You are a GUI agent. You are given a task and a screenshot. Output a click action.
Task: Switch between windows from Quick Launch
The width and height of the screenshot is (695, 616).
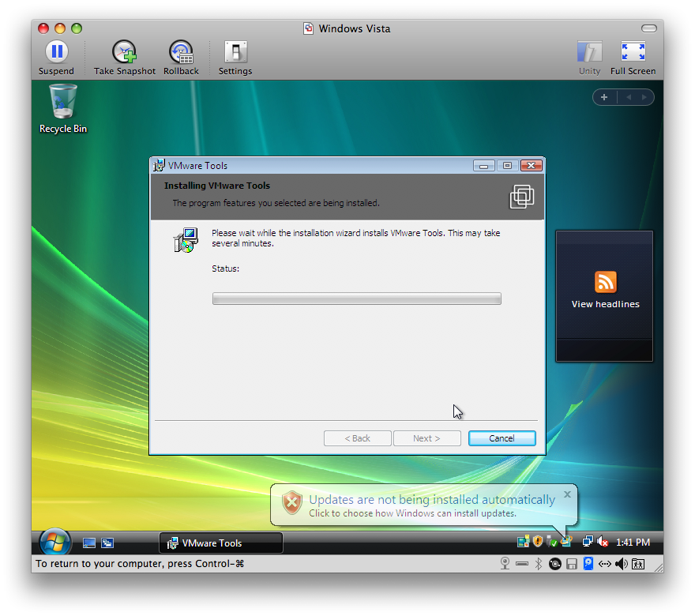[107, 543]
